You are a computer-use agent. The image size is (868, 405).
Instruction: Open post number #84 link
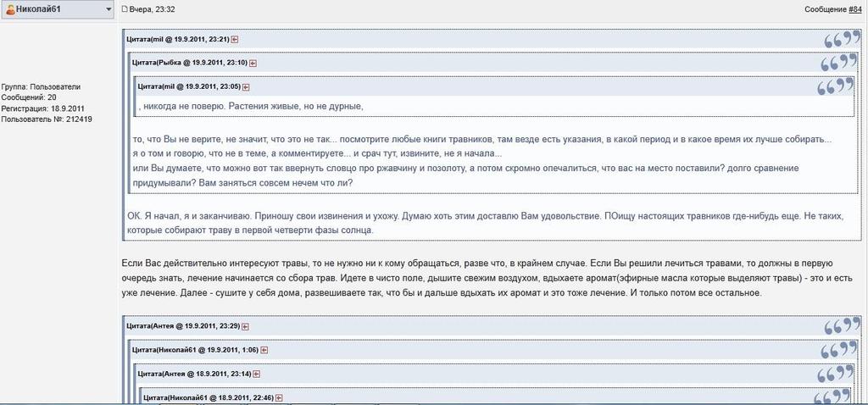854,9
